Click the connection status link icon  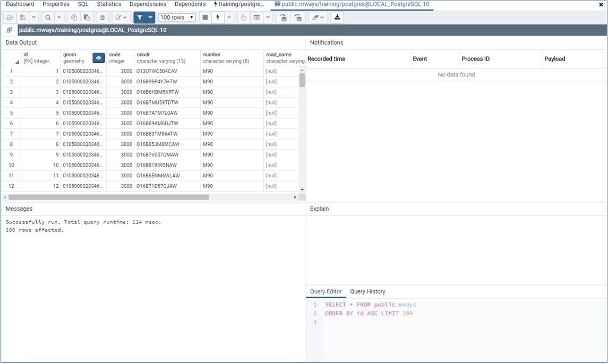pos(10,30)
